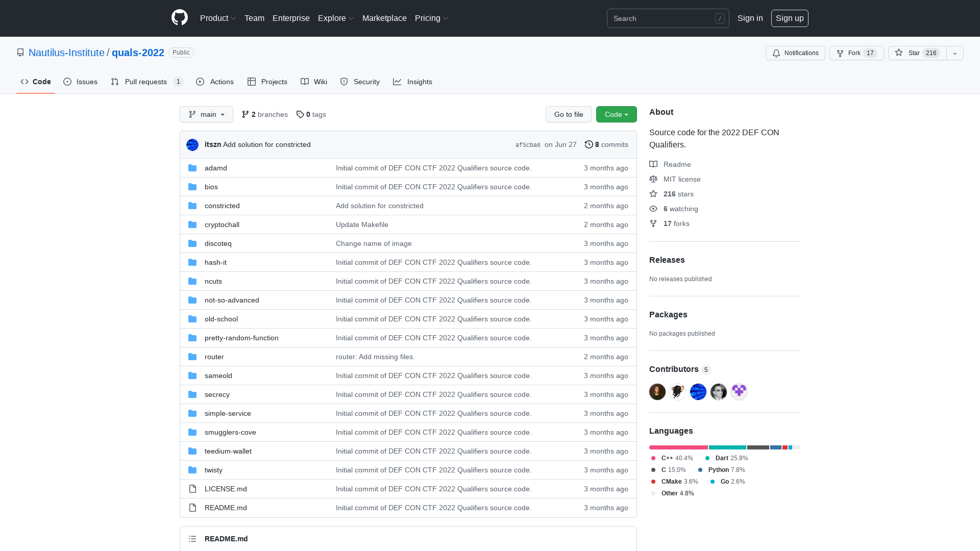This screenshot has width=980, height=551.
Task: Open the smugglers-cove folder link
Action: click(x=230, y=432)
